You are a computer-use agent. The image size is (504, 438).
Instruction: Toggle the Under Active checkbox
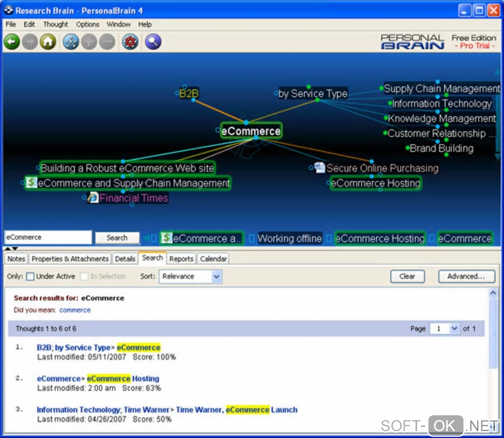click(30, 277)
